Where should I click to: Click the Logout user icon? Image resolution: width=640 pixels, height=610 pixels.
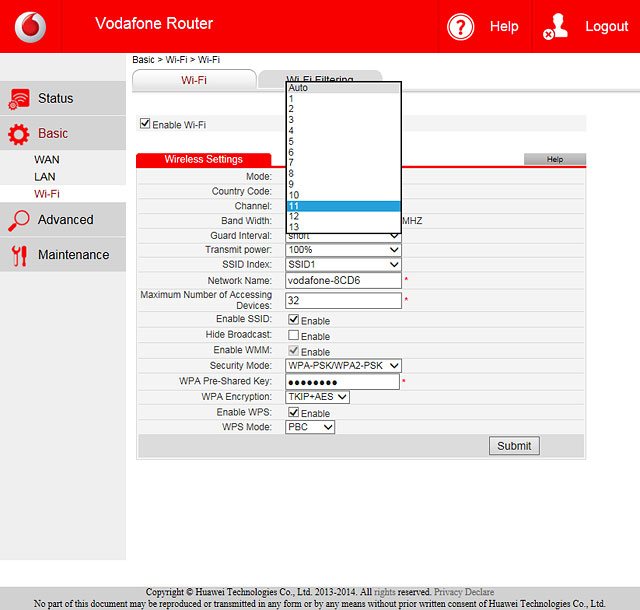tap(557, 27)
